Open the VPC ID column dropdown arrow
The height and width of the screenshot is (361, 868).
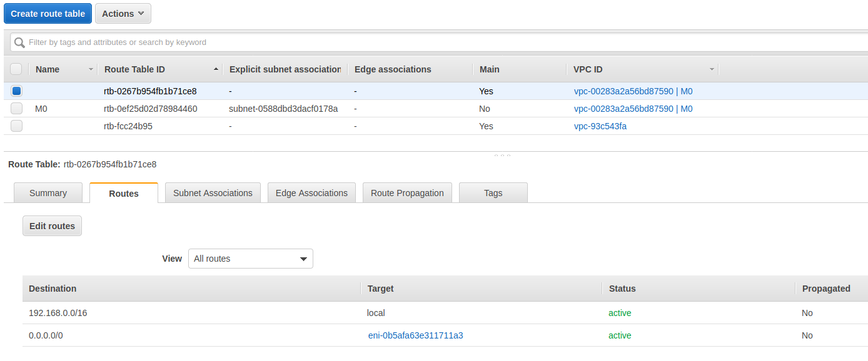(x=712, y=69)
